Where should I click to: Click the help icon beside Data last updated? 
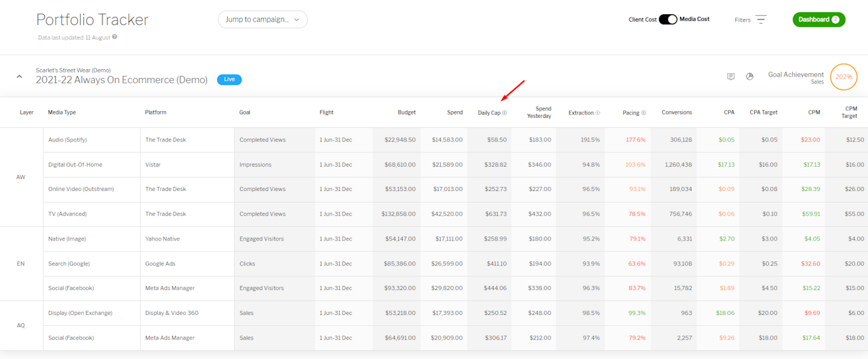[115, 37]
